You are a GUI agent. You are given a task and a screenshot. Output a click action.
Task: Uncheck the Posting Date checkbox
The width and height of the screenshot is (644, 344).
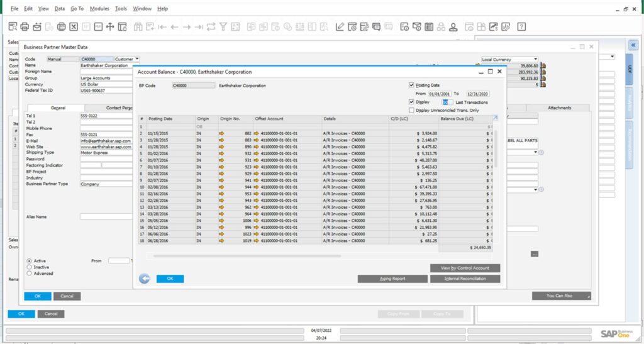tap(411, 85)
